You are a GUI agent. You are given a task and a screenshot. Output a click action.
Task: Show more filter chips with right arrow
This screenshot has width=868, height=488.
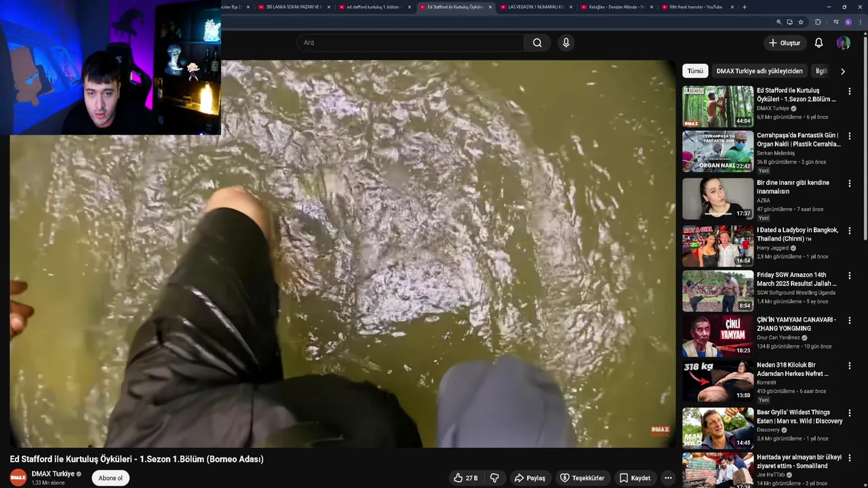pyautogui.click(x=843, y=71)
